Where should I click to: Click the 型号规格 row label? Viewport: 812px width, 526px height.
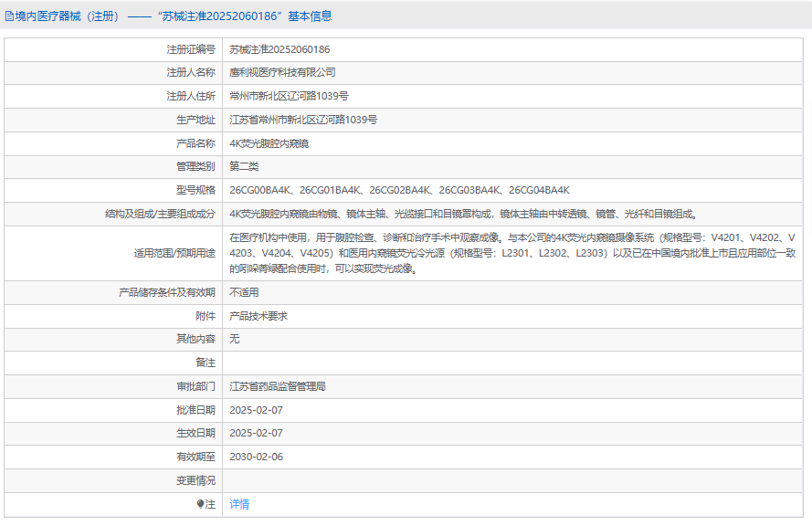click(195, 191)
